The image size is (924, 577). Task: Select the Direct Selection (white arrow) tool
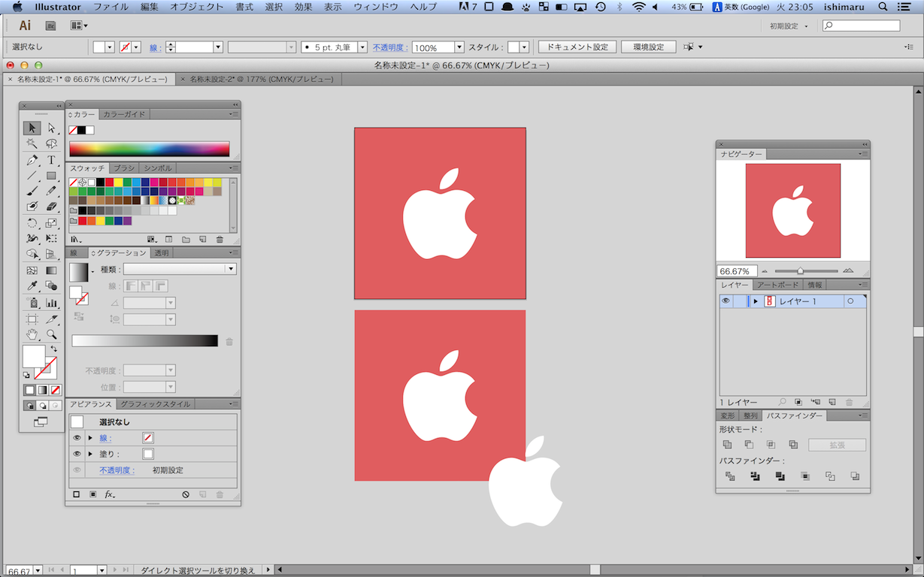coord(51,128)
